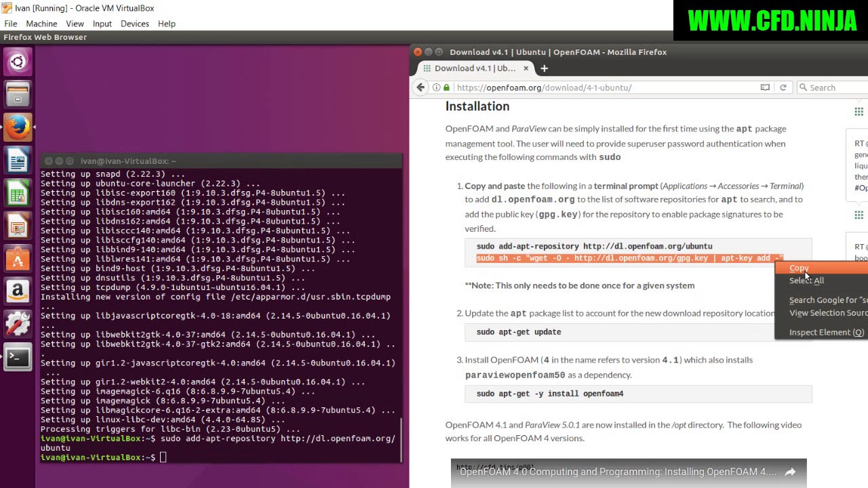Screen dimensions: 868x488
Task: Click the 'Installation' heading
Action: 477,106
